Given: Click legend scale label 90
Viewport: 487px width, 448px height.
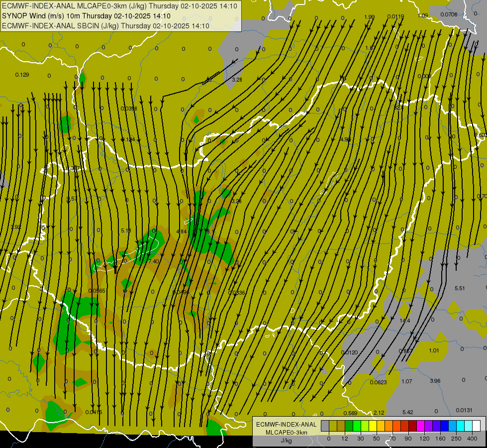Looking at the screenshot, I should pyautogui.click(x=408, y=439).
